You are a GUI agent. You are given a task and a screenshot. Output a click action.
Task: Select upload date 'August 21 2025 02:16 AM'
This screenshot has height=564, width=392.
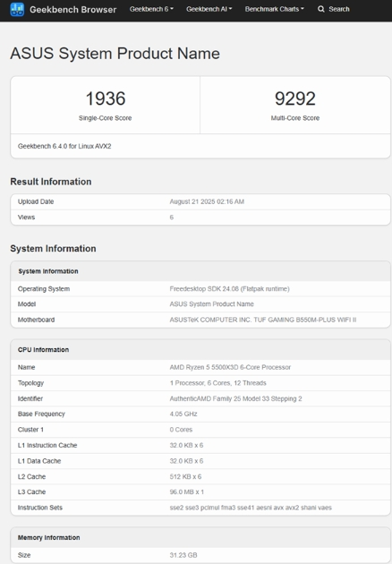[x=207, y=201]
